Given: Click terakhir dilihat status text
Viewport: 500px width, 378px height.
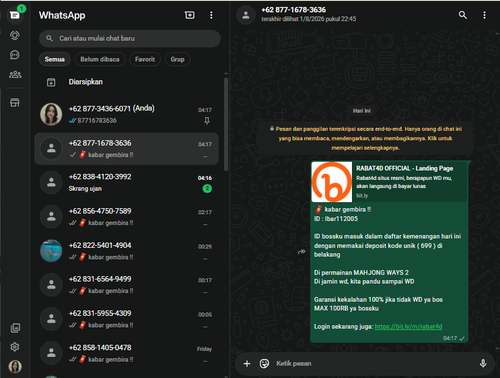Looking at the screenshot, I should click(x=309, y=19).
